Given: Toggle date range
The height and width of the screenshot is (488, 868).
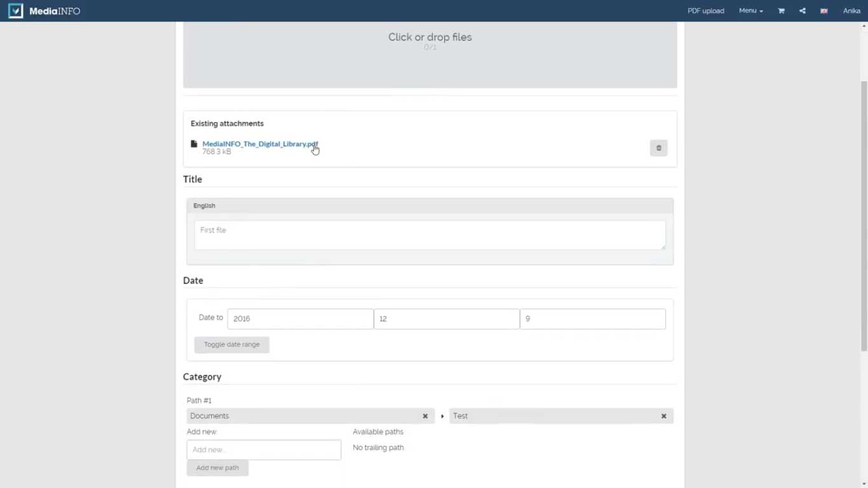Looking at the screenshot, I should point(231,344).
